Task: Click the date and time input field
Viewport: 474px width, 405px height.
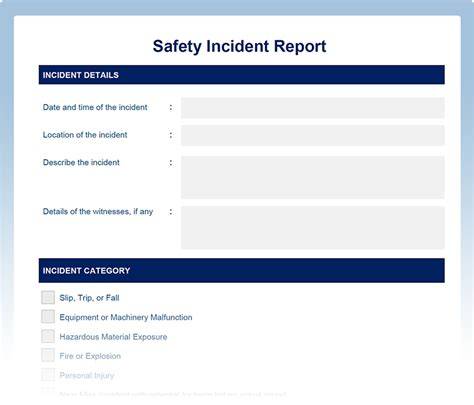Action: 313,108
